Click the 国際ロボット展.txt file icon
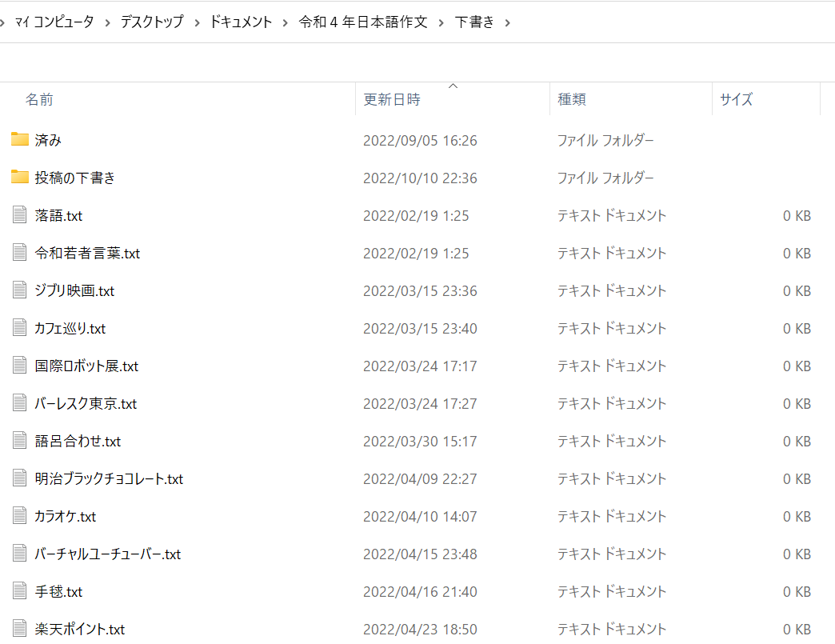The image size is (835, 644). pos(20,366)
